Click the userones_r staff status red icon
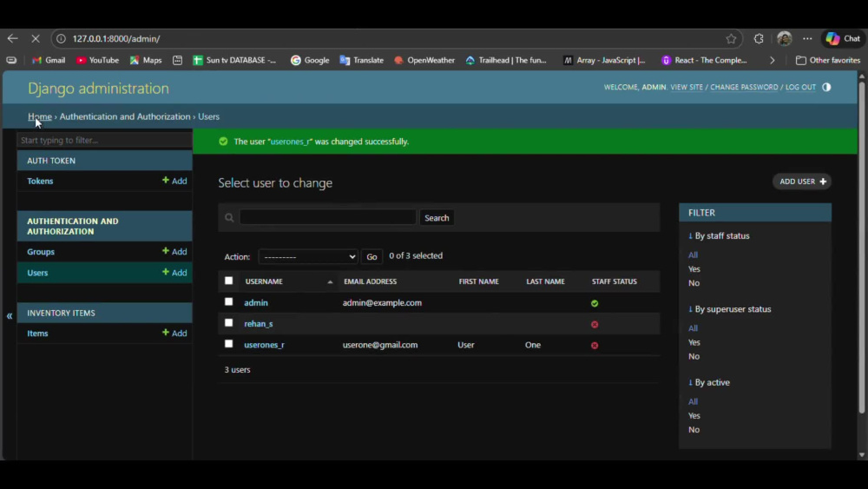The image size is (868, 489). click(x=595, y=346)
